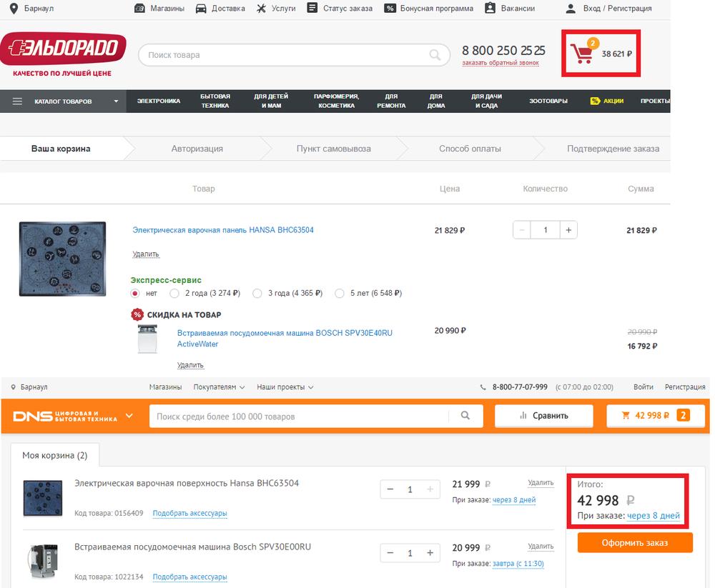Choose the 5 лет express-service option
The height and width of the screenshot is (588, 715).
[339, 294]
